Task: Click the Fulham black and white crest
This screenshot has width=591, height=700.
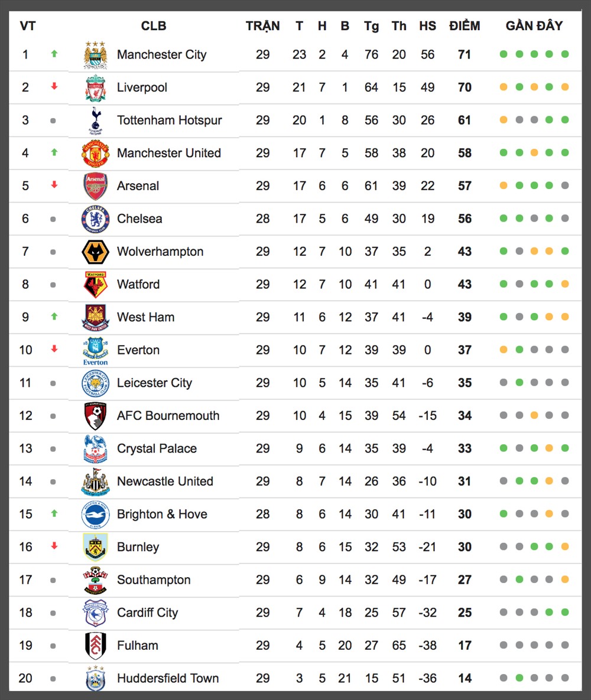Action: tap(96, 646)
